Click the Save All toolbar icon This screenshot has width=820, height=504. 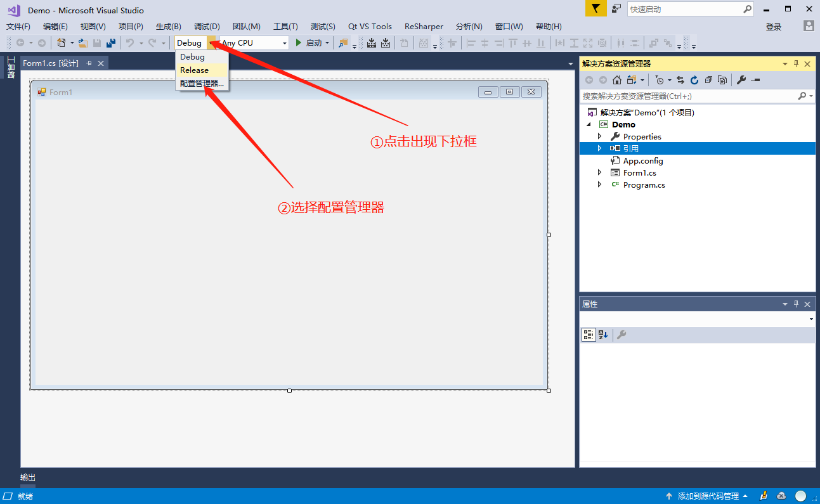tap(111, 43)
